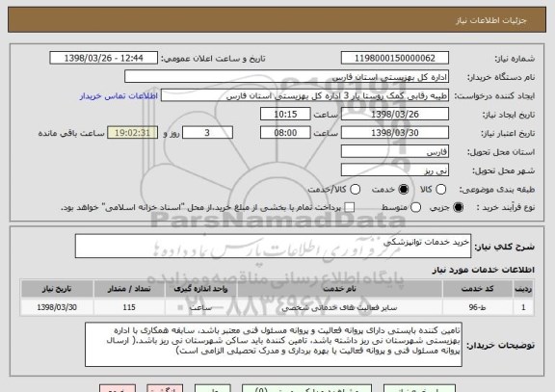Click the delivery city field نی ریز
Viewport: 555px width, 392px height.
[x=395, y=170]
